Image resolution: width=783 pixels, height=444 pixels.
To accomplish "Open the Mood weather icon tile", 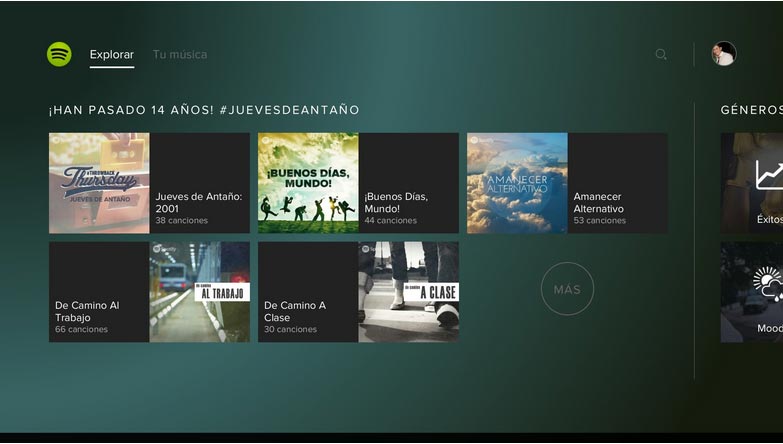I will (x=768, y=283).
